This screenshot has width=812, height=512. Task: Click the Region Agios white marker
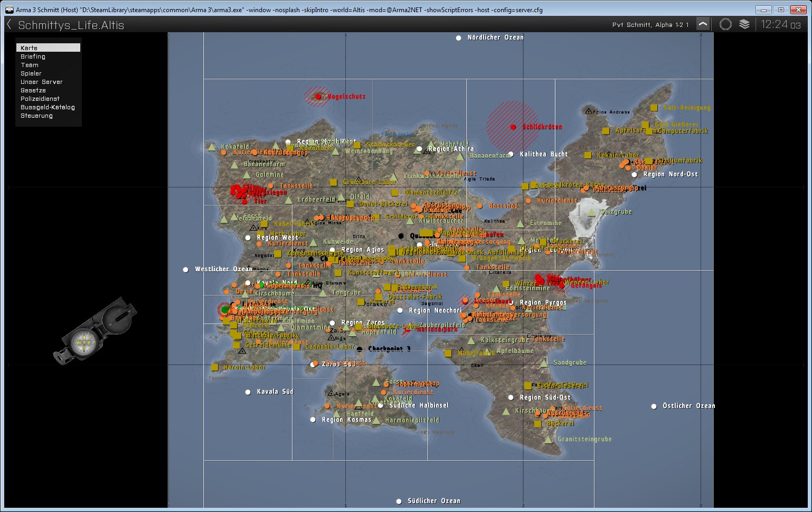pos(332,250)
